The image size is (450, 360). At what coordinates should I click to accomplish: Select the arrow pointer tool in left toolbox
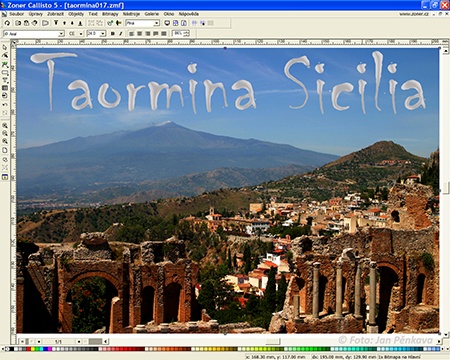pyautogui.click(x=5, y=48)
